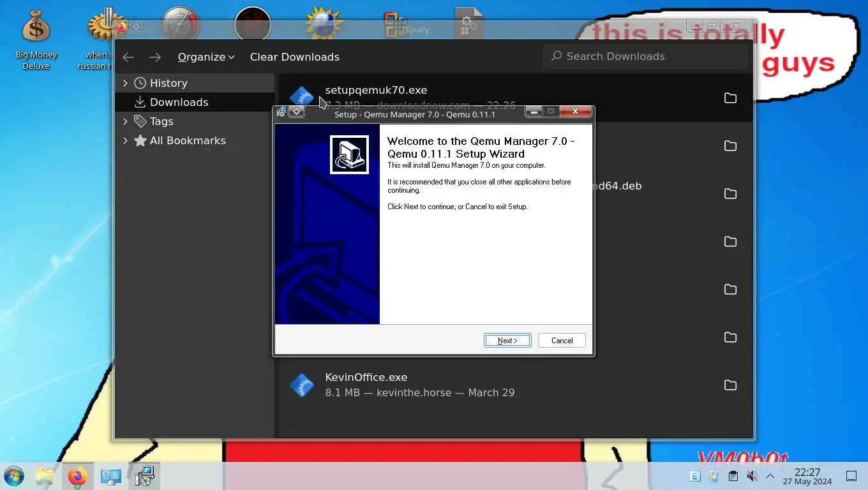The height and width of the screenshot is (490, 868).
Task: Click the document-with-gears desktop icon
Action: point(469,23)
